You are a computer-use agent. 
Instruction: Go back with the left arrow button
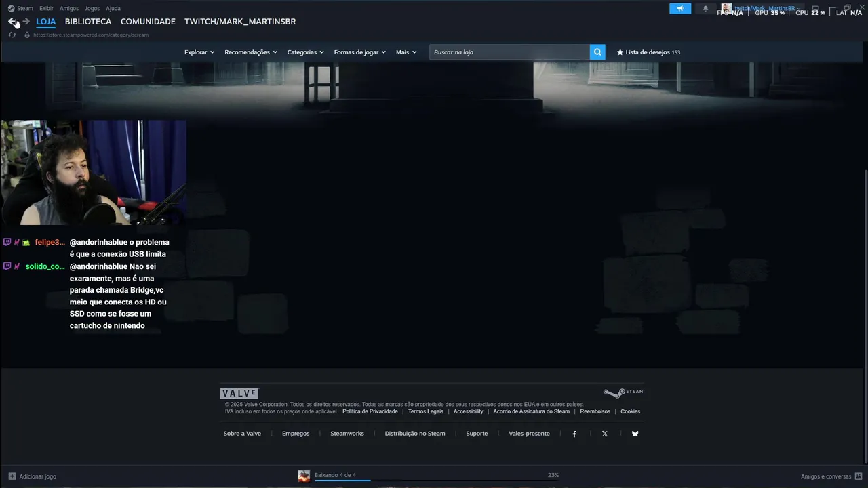click(x=12, y=22)
